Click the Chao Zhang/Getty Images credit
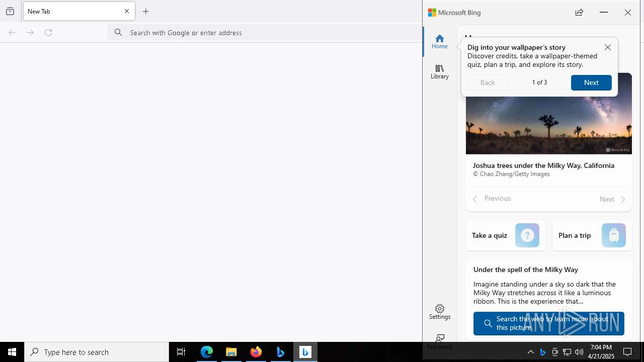The width and height of the screenshot is (644, 362). 511,174
